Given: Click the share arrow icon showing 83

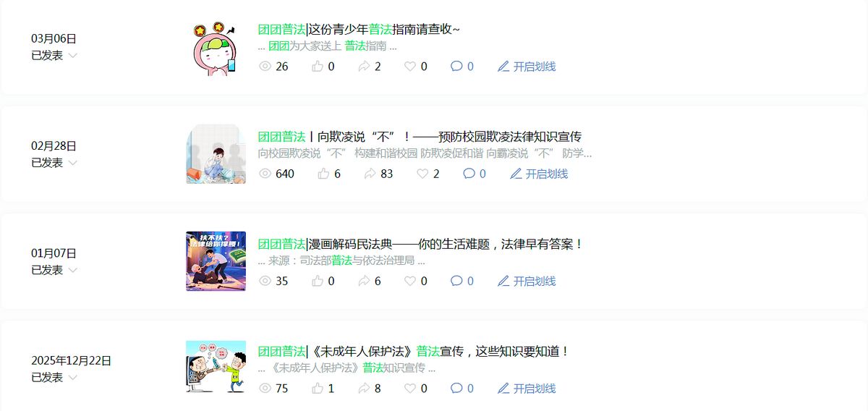Looking at the screenshot, I should pyautogui.click(x=370, y=174).
